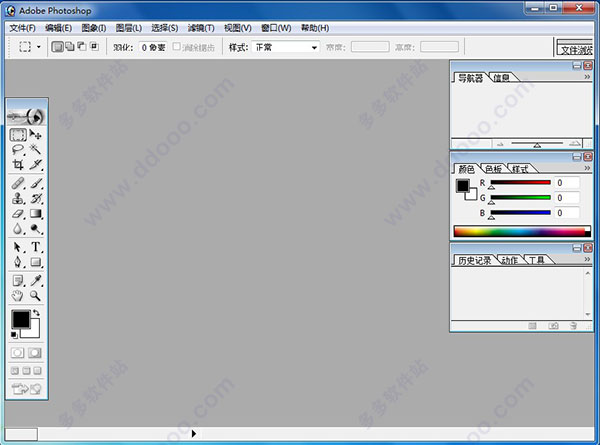Image resolution: width=600 pixels, height=445 pixels.
Task: Open the status bar arrow menu
Action: tap(194, 434)
